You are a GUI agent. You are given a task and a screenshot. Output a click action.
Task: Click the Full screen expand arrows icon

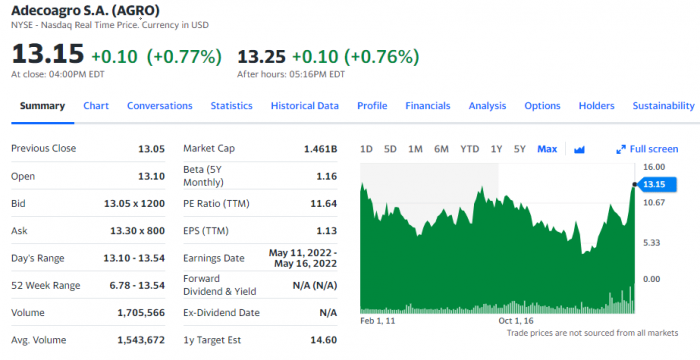[x=621, y=150]
